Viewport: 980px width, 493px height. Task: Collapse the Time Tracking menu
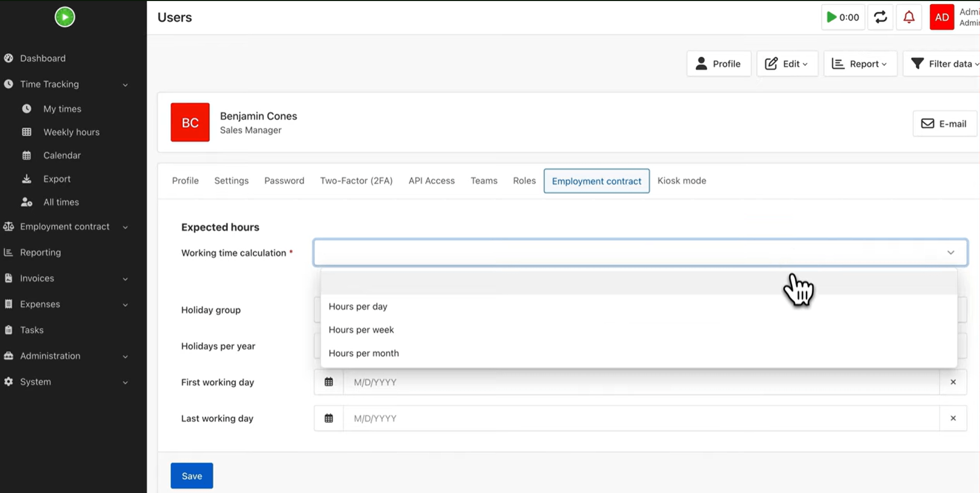pyautogui.click(x=125, y=85)
